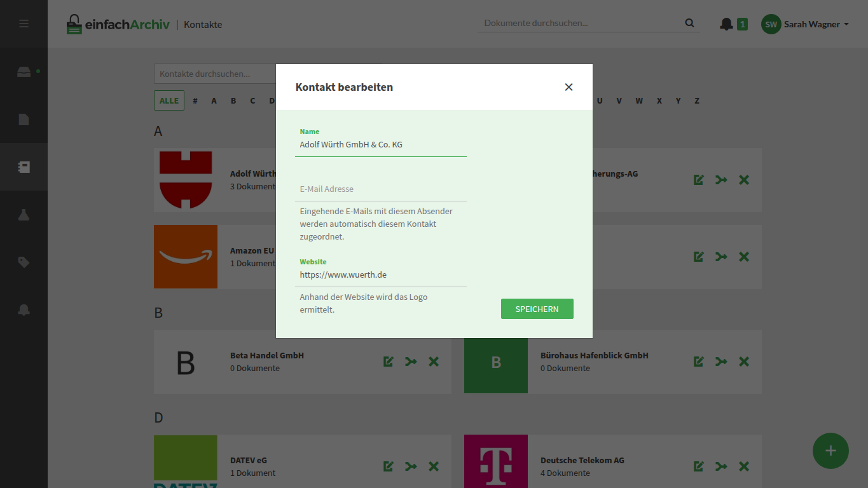Open notifications bell in header
Image resolution: width=868 pixels, height=488 pixels.
[726, 24]
